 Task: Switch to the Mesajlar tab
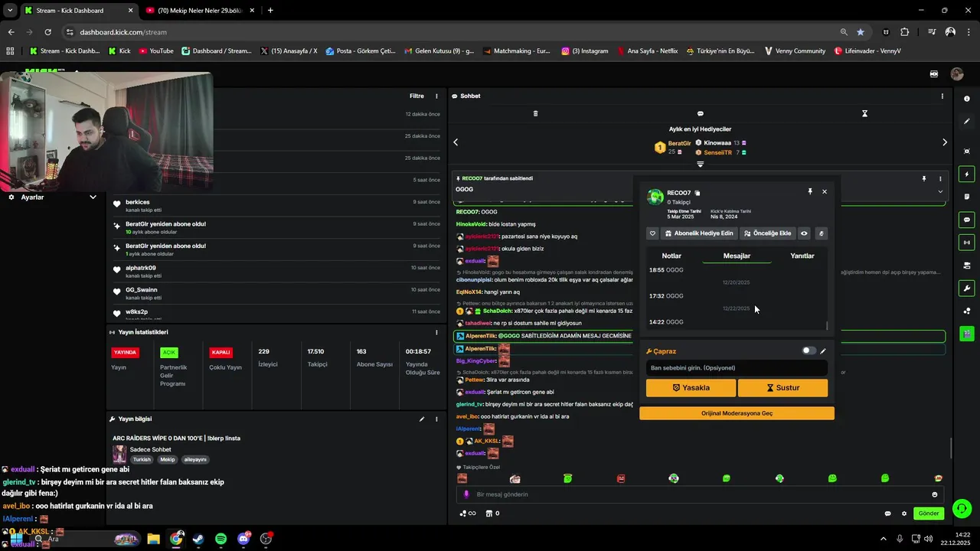point(737,256)
